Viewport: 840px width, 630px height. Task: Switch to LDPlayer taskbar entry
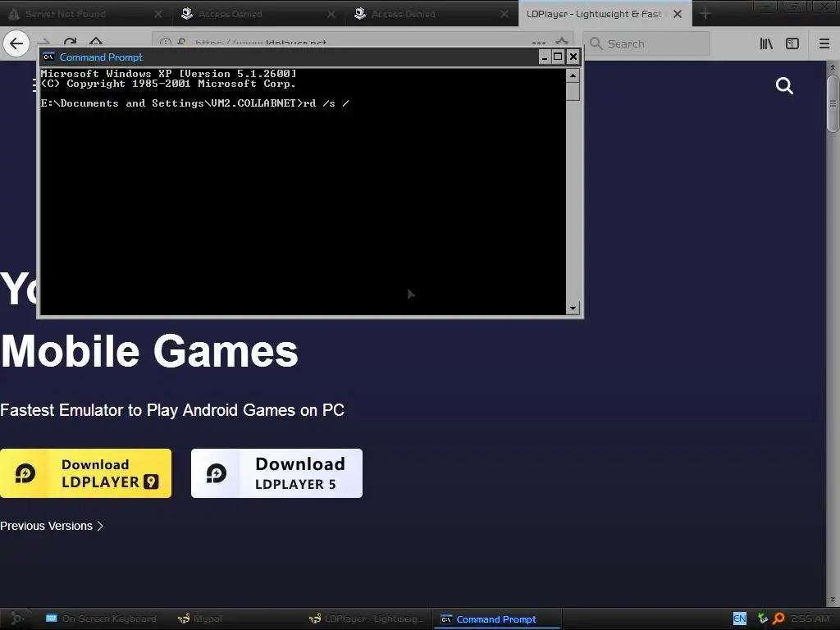368,619
